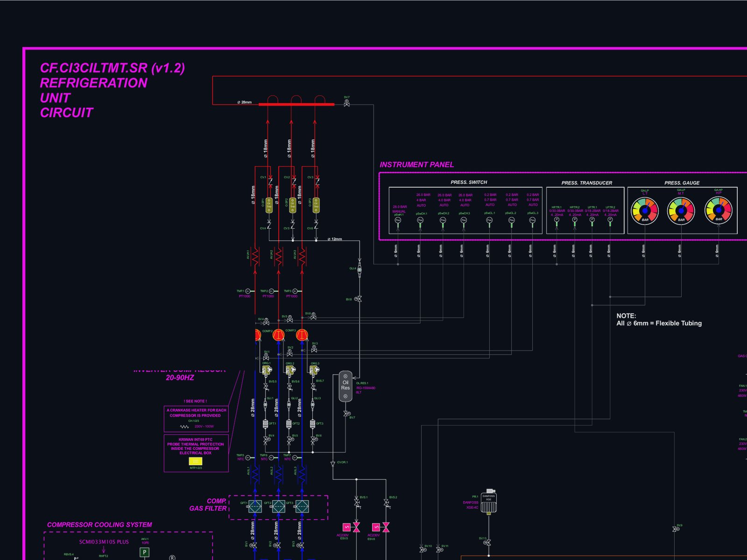
Task: Click the SCMI033M10S PLUS label
Action: [104, 542]
